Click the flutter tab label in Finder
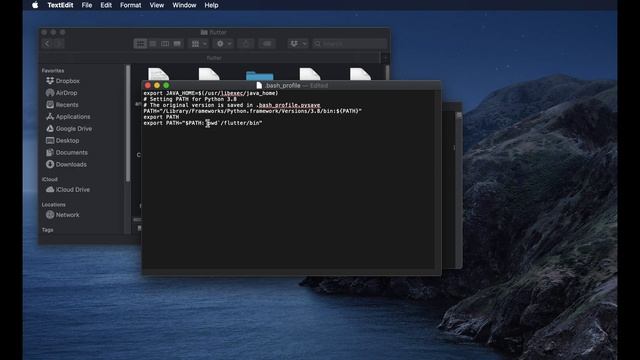Image resolution: width=640 pixels, height=360 pixels. (214, 58)
